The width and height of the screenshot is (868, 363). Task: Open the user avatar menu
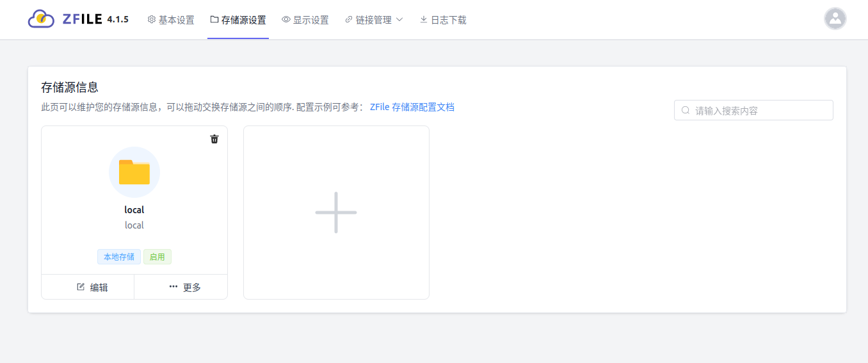tap(835, 19)
